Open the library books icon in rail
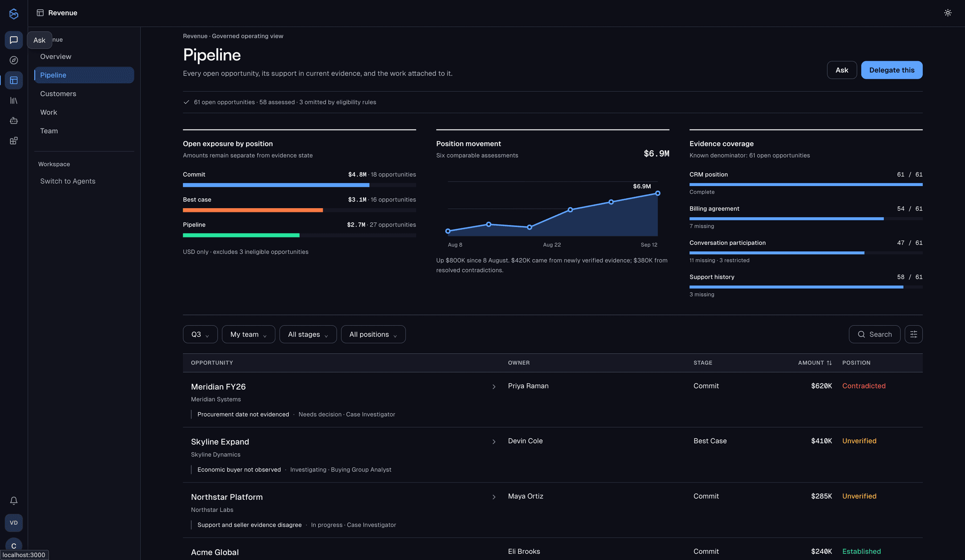The image size is (965, 560). click(x=14, y=101)
